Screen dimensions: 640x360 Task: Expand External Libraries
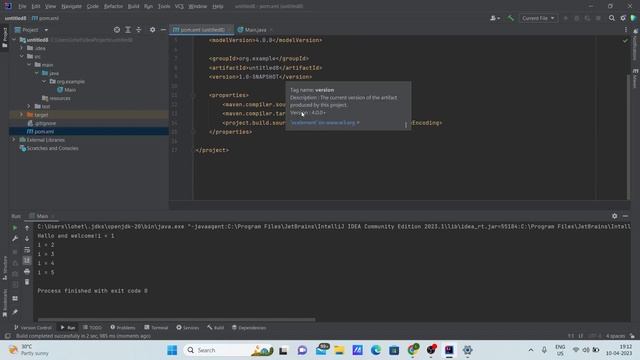point(14,140)
